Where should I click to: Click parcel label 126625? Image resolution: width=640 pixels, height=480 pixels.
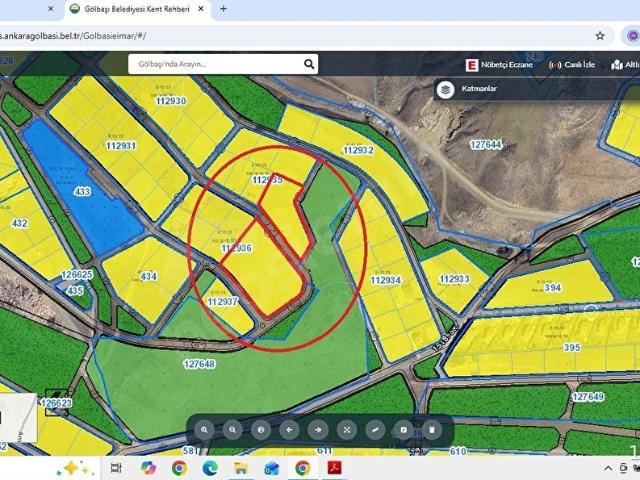point(77,275)
